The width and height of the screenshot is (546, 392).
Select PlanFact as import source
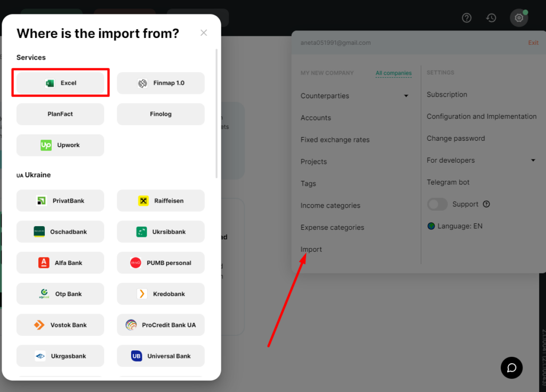point(60,114)
